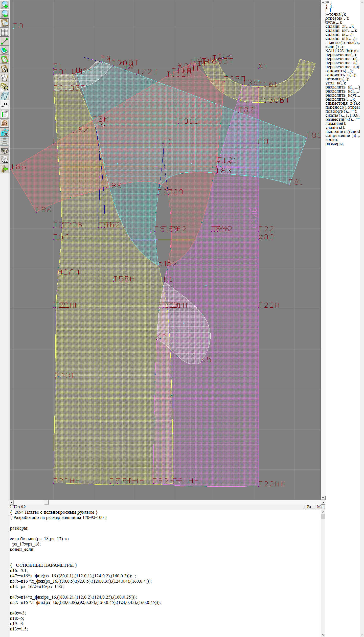
Task: Select the line segment tool
Action: coord(5,41)
